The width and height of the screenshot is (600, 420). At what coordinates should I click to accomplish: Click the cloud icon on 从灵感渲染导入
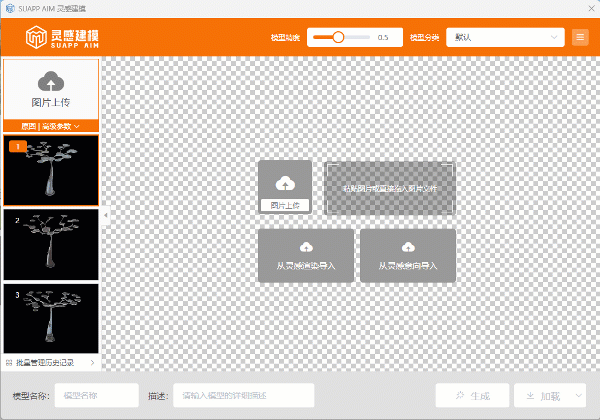click(x=306, y=246)
